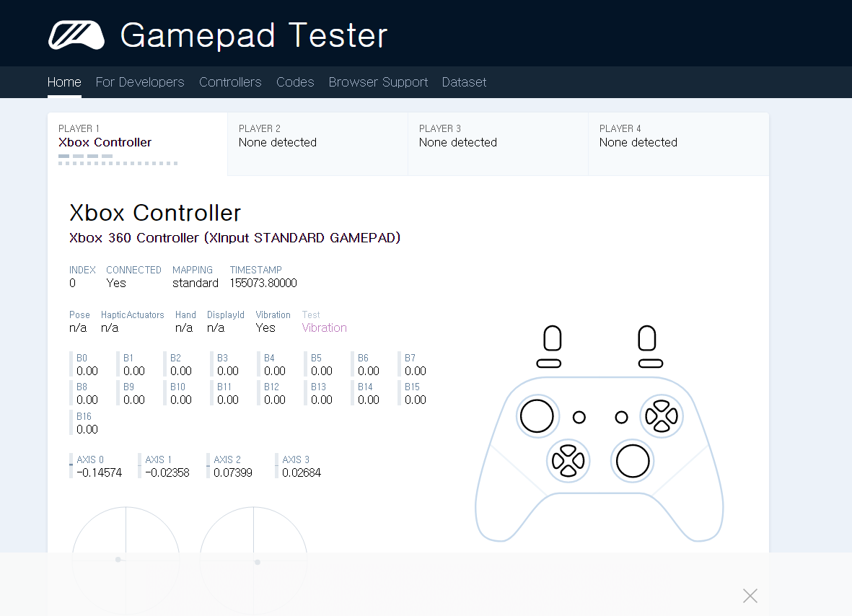The height and width of the screenshot is (616, 852).
Task: Click the left stick axis circle plot
Action: (x=126, y=560)
